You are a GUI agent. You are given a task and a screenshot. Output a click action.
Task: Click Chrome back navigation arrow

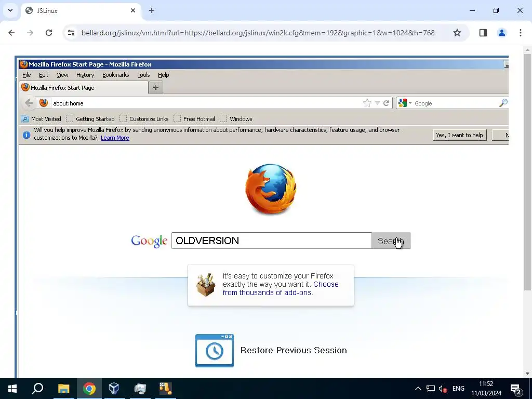(x=11, y=33)
